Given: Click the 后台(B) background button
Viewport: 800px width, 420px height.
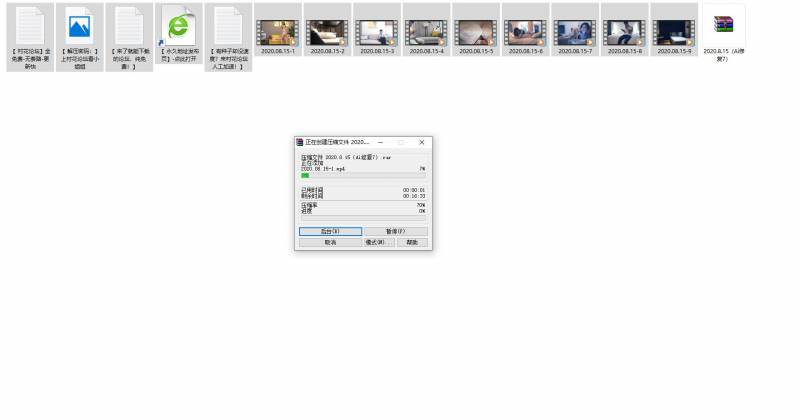Looking at the screenshot, I should pyautogui.click(x=330, y=231).
